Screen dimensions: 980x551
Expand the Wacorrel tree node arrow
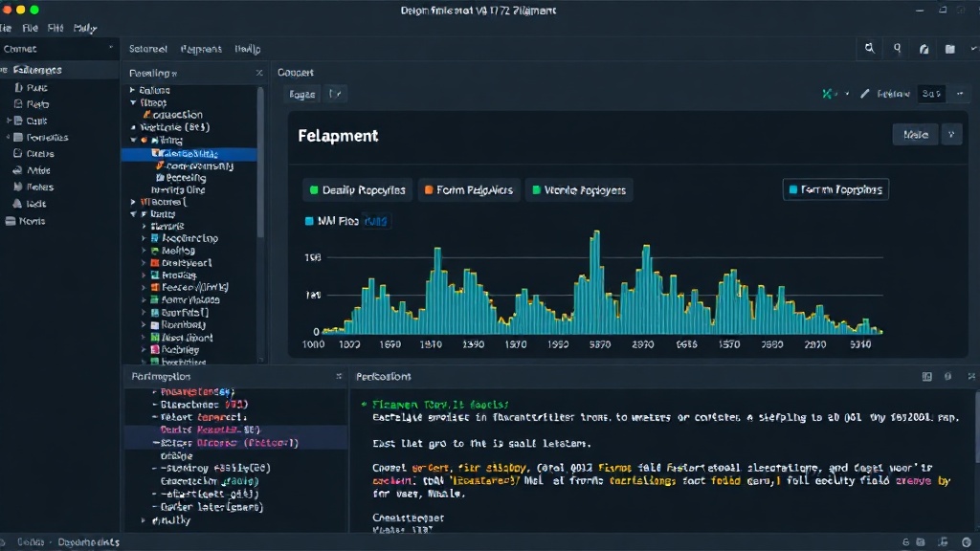132,202
